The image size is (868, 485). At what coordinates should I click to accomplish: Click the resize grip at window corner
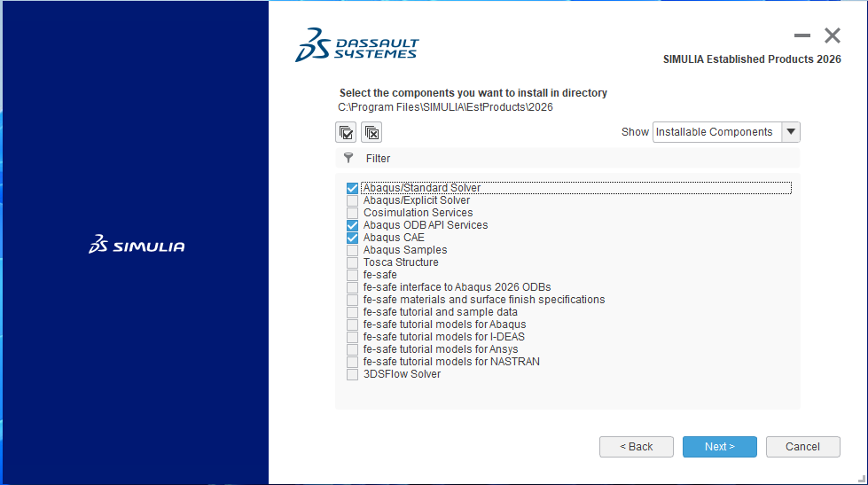[862, 479]
